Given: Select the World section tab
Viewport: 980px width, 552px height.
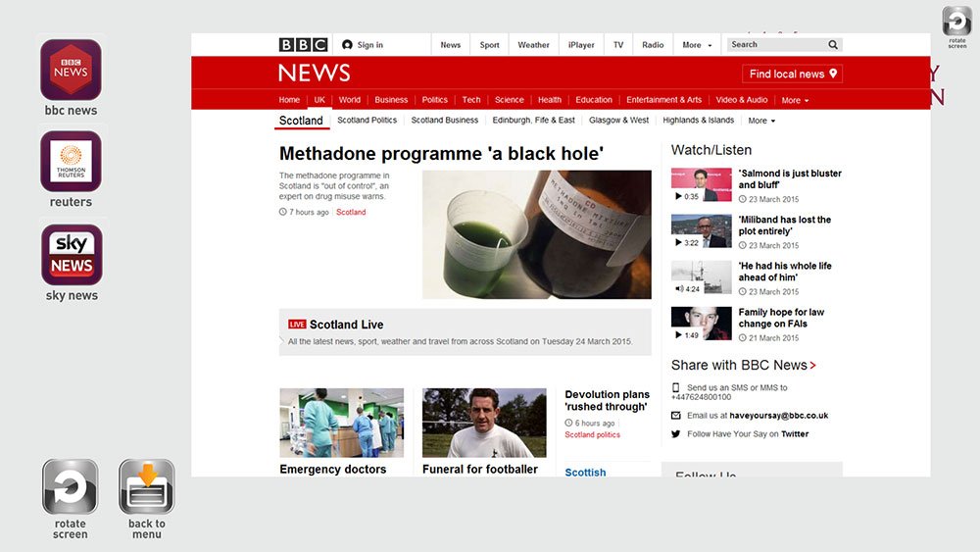Looking at the screenshot, I should point(350,100).
